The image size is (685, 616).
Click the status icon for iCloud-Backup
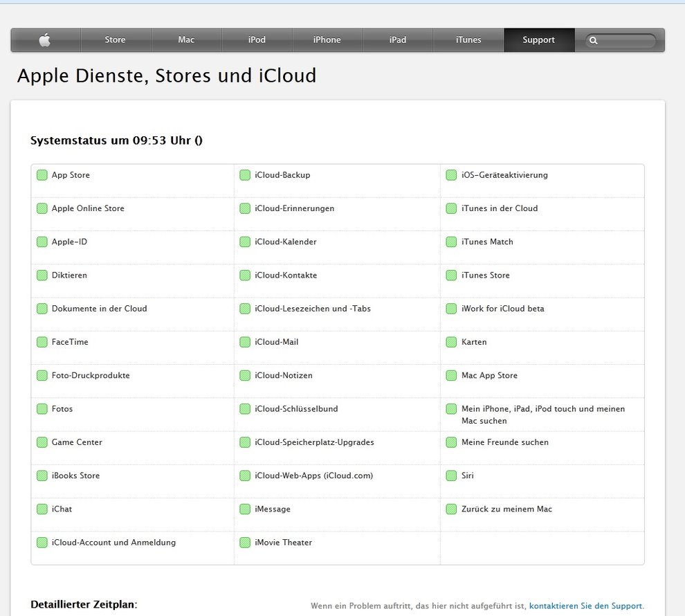[245, 175]
